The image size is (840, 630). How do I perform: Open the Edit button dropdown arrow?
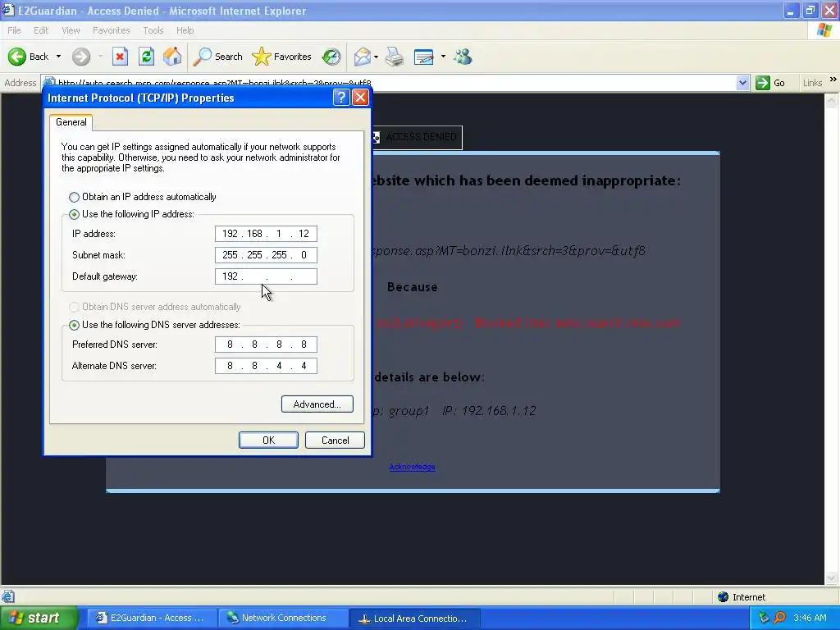[443, 57]
